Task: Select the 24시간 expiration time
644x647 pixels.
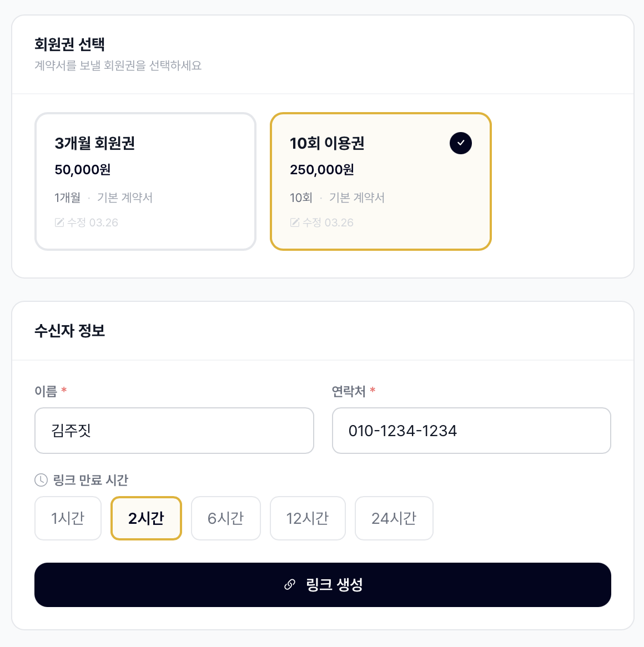Action: [394, 518]
